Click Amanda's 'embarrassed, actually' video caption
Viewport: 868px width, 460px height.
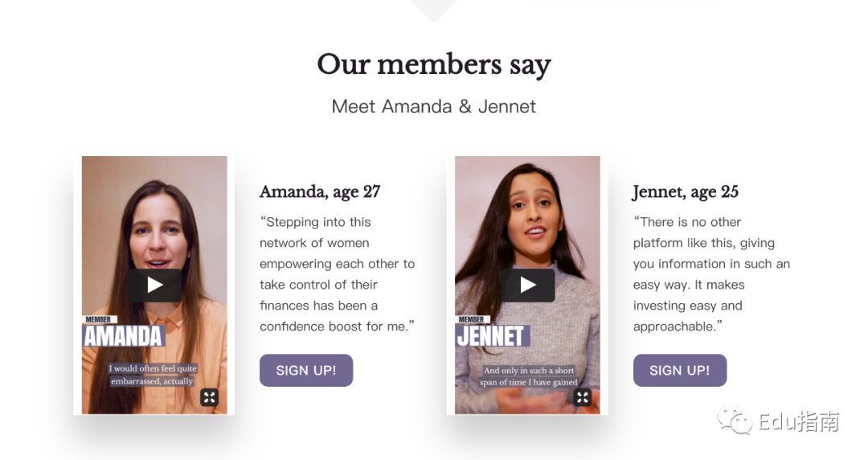point(152,381)
